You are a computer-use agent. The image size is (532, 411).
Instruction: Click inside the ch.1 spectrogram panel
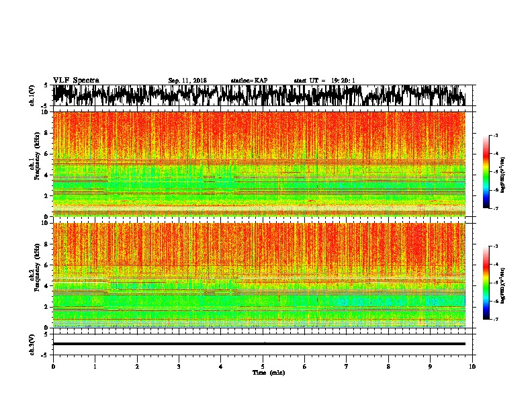[259, 164]
